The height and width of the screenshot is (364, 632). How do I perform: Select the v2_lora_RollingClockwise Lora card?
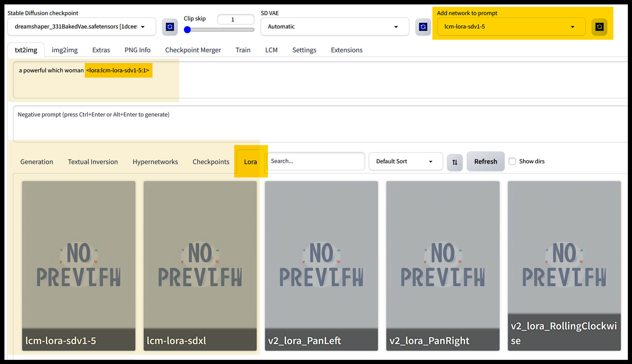pos(564,266)
